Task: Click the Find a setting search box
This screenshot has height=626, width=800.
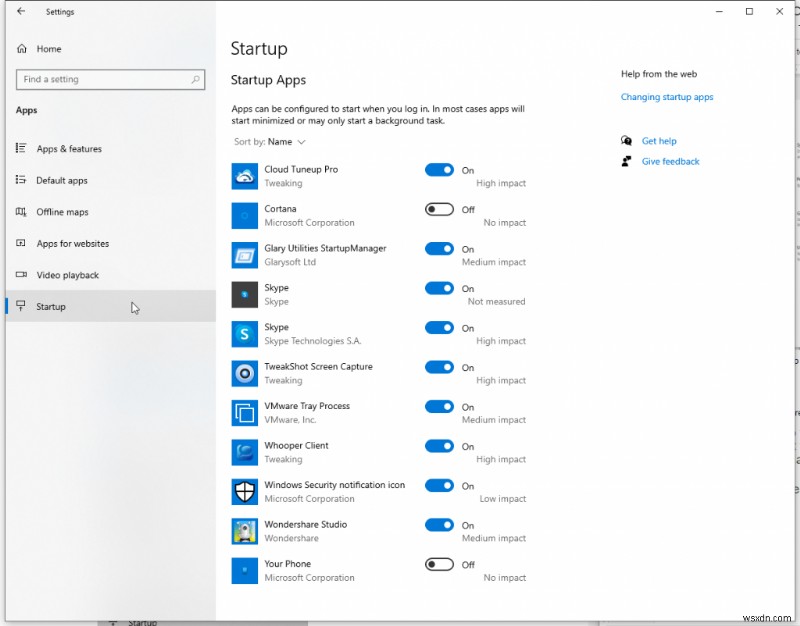Action: point(110,79)
